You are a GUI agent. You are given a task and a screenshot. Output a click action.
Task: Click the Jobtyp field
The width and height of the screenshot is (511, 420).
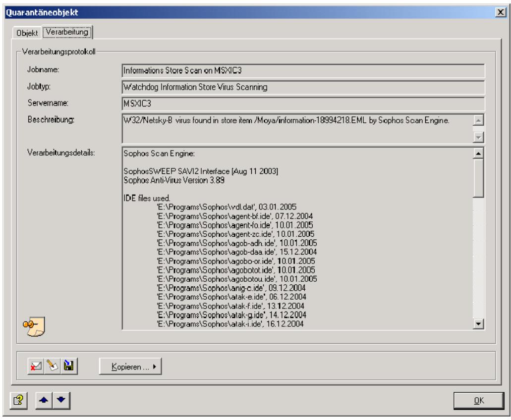(x=303, y=87)
